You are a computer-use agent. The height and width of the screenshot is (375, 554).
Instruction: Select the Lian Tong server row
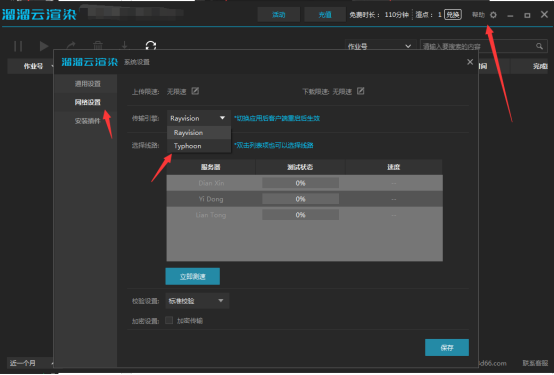click(305, 215)
